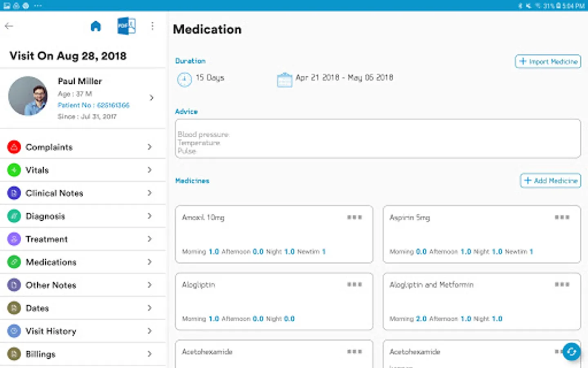Image resolution: width=588 pixels, height=368 pixels.
Task: Tap the Home icon
Action: point(96,26)
